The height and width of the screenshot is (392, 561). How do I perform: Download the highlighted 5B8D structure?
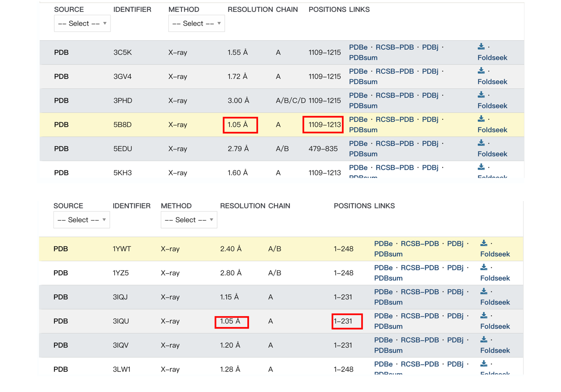[x=481, y=119]
